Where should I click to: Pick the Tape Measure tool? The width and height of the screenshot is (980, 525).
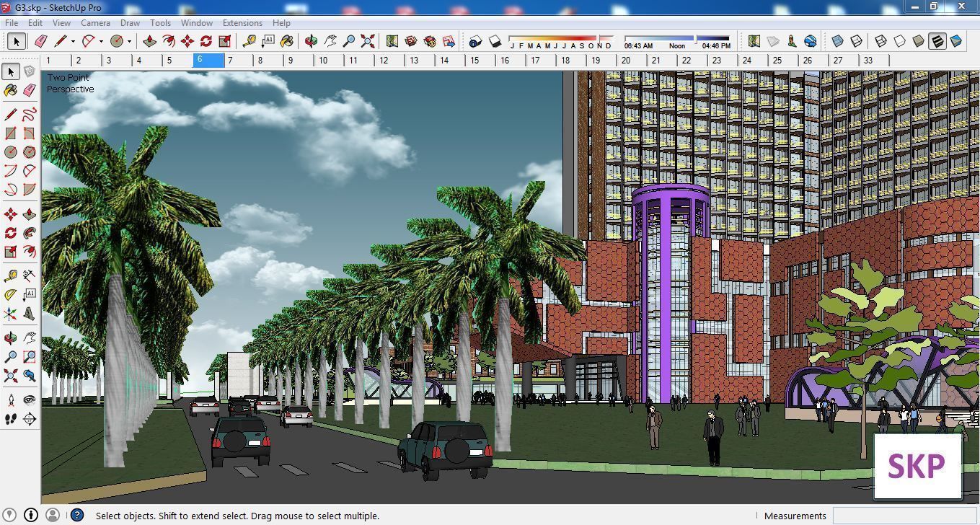pos(10,275)
